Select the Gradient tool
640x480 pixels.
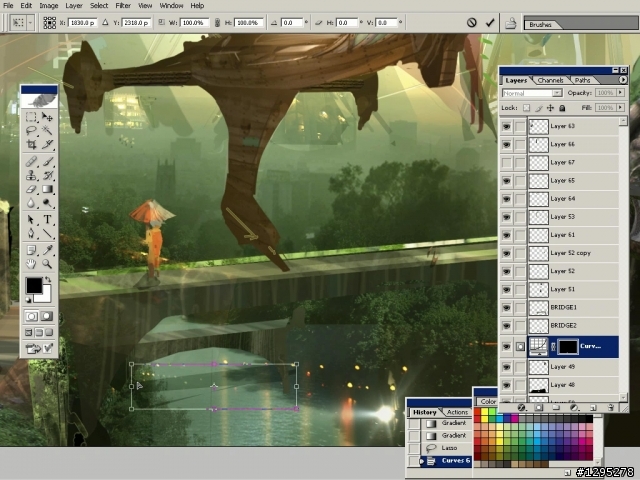[x=47, y=189]
